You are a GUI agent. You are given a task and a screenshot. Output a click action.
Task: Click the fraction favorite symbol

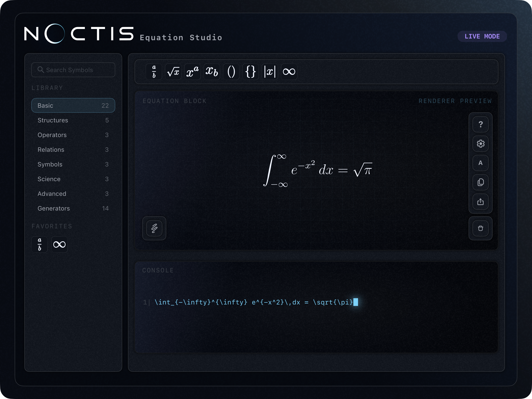[x=39, y=245]
